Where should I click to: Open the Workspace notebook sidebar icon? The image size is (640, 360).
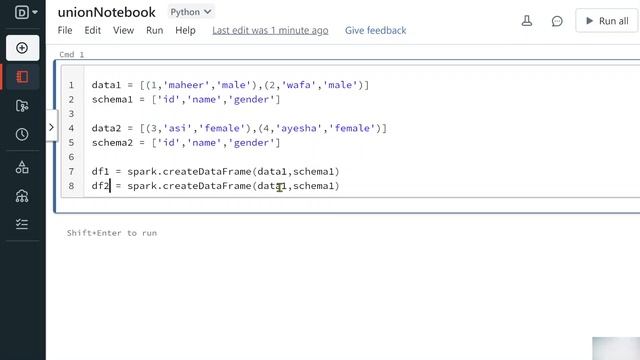[22, 77]
